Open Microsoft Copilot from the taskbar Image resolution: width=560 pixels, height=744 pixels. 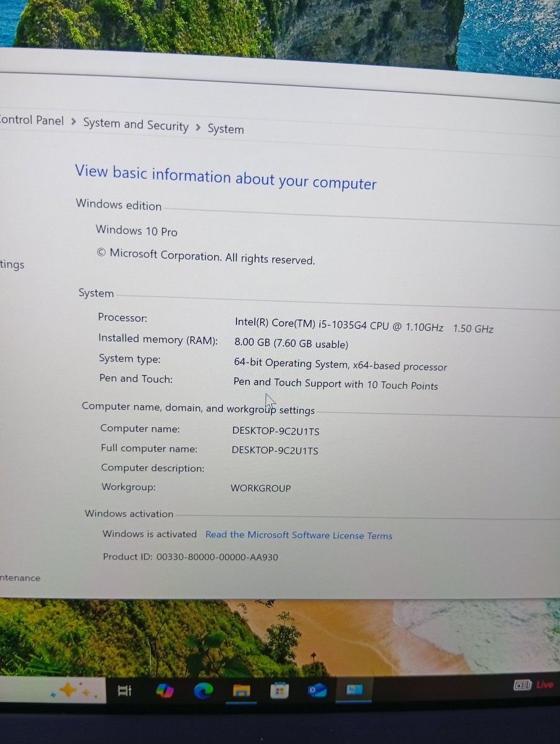165,690
